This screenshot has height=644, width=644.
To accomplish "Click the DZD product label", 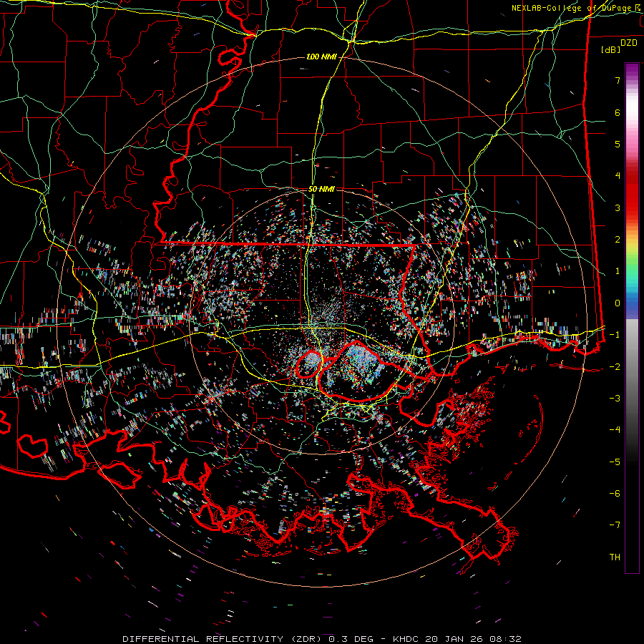I will pos(629,43).
